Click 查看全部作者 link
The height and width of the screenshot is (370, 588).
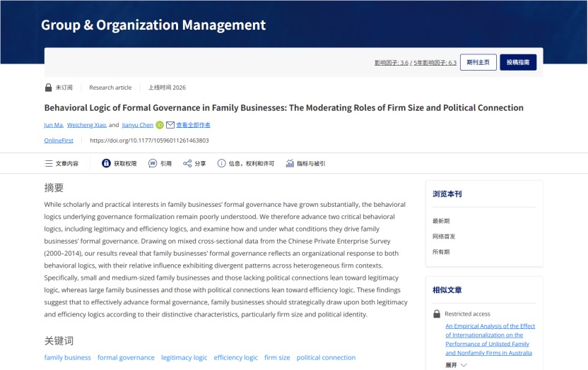point(193,125)
